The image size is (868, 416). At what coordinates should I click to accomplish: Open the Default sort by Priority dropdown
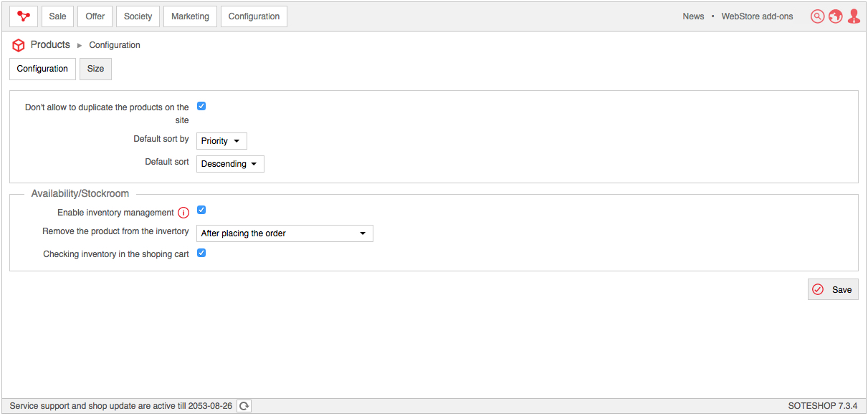pos(221,141)
